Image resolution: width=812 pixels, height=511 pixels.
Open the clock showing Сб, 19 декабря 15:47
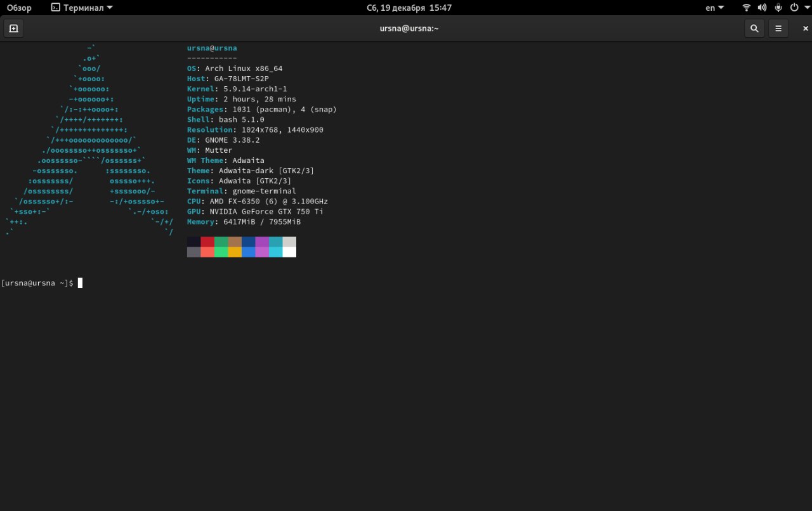(x=409, y=8)
